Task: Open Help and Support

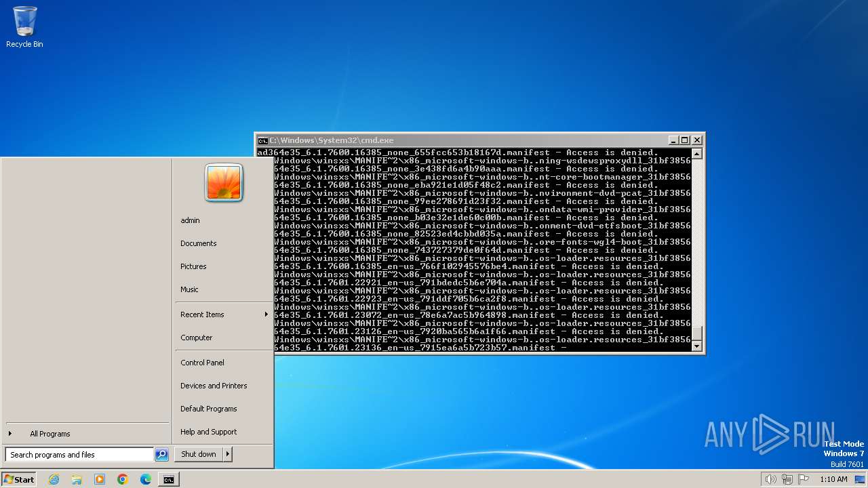Action: [x=224, y=432]
